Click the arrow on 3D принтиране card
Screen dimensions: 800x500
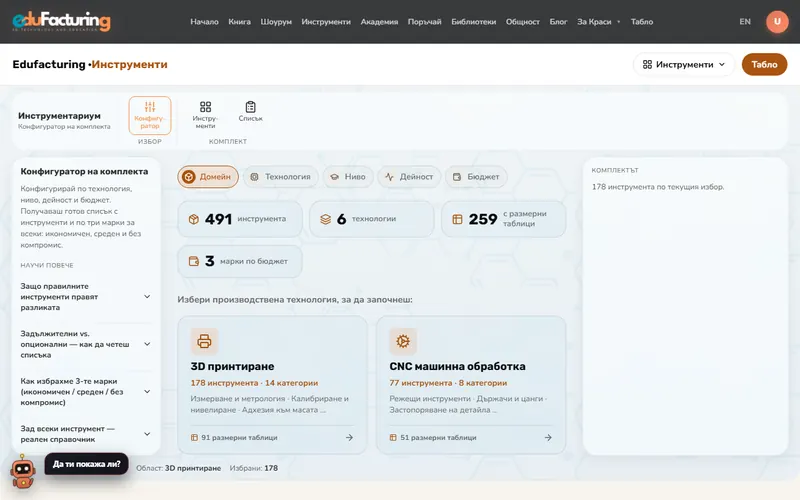click(x=349, y=437)
